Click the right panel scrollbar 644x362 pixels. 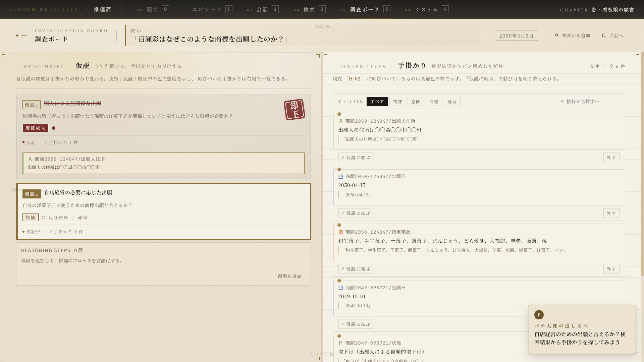coord(642,164)
